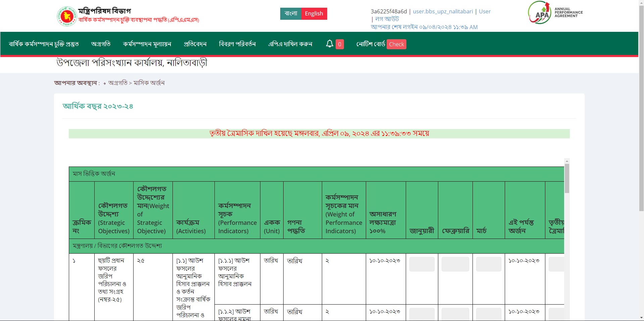Screen dimensions: 644x321
Task: Click the government seal logo
Action: 67,16
